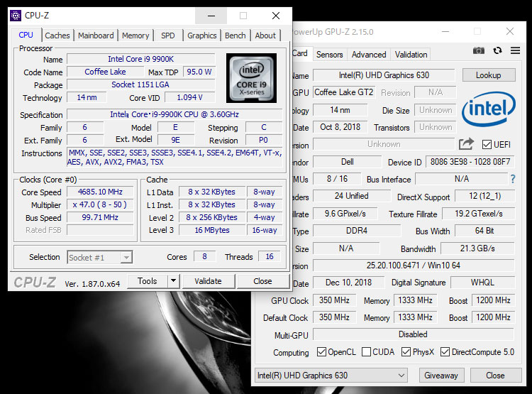
Task: Click the Instructions list box
Action: coord(174,158)
